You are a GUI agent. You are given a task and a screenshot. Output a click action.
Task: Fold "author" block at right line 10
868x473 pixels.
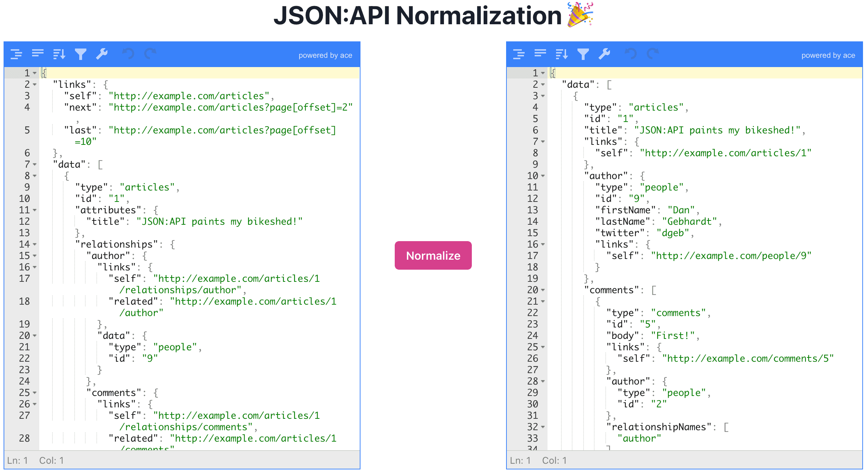tap(543, 176)
